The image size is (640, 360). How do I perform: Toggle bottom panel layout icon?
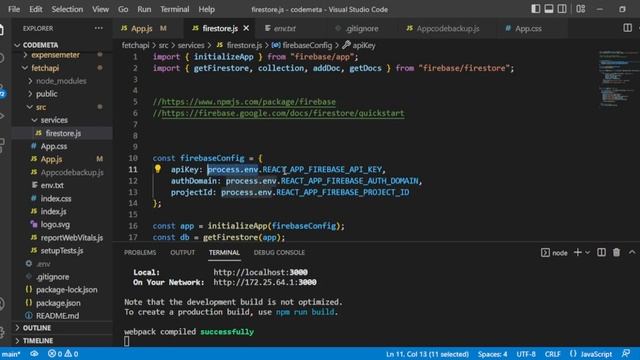(x=549, y=9)
